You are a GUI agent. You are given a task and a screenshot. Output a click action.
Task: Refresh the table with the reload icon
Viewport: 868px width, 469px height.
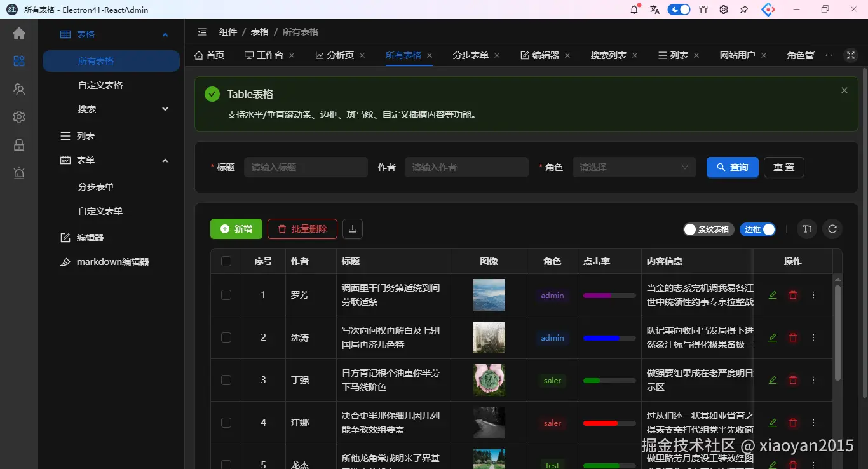(832, 229)
